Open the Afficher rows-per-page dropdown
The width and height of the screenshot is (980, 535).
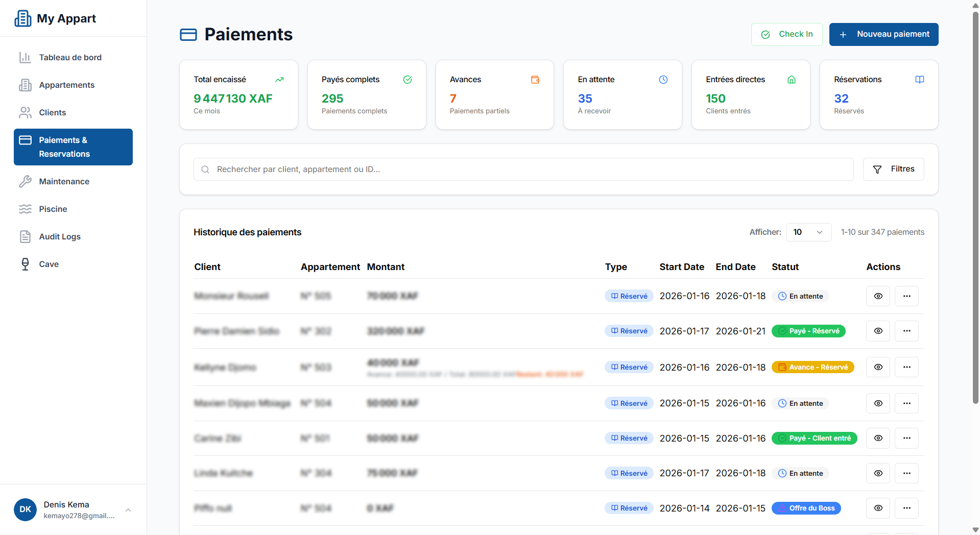click(x=808, y=232)
